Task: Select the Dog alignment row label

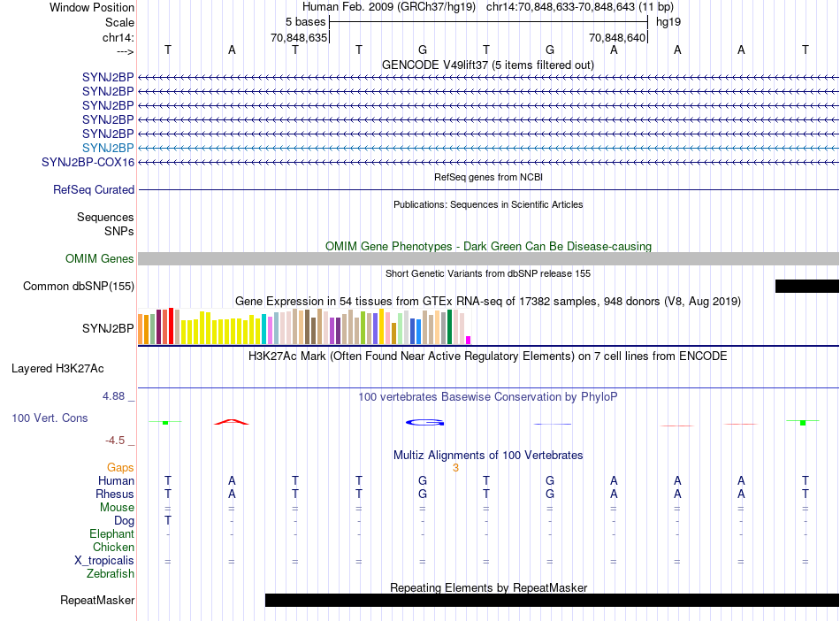Action: click(124, 521)
